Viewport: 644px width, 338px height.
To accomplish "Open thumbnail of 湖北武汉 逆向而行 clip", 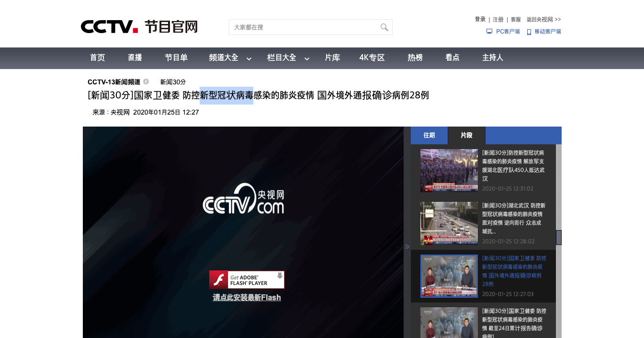I will tap(449, 223).
